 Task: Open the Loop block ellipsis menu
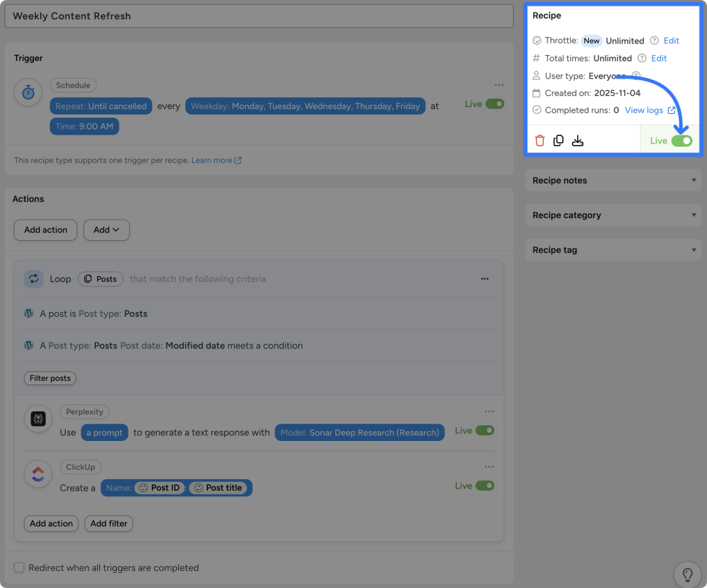coord(485,278)
